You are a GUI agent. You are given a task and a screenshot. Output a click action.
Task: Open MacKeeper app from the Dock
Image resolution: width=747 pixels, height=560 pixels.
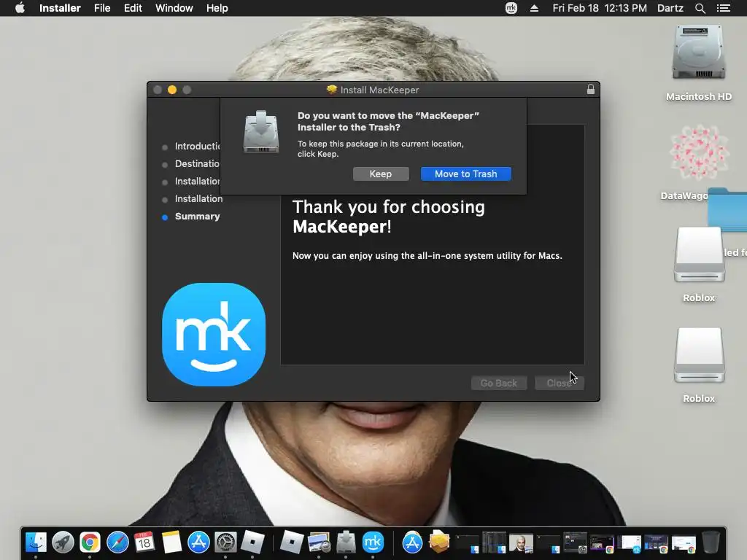(x=373, y=542)
